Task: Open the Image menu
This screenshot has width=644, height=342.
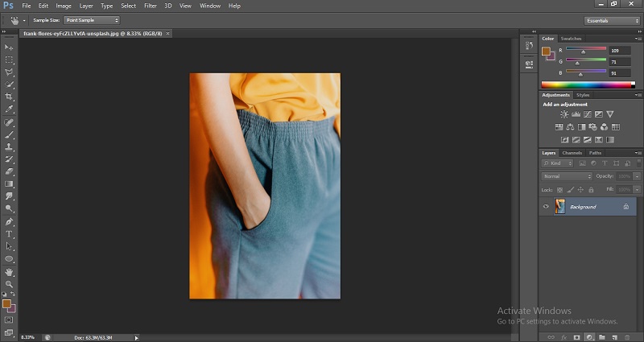Action: pos(64,6)
